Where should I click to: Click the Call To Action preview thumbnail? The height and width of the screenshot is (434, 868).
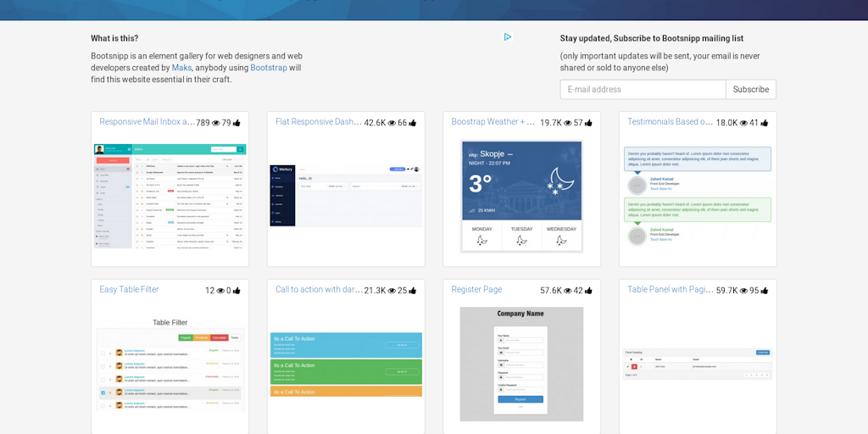coord(346,364)
